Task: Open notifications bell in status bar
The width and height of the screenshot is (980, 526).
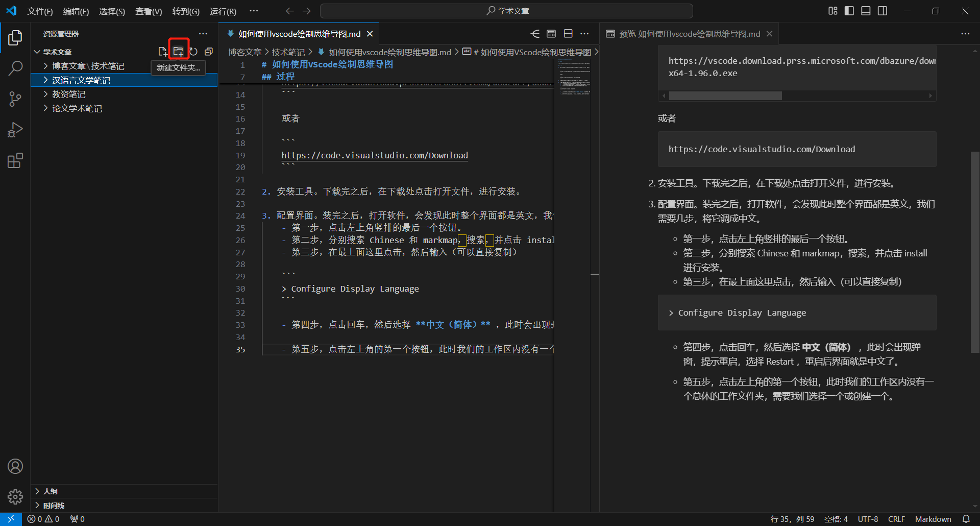Action: (966, 519)
